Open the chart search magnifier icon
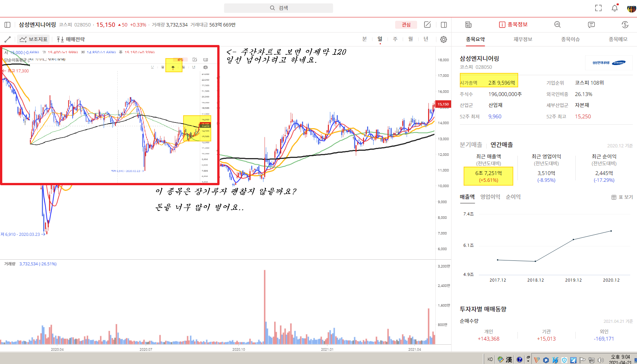 (x=557, y=25)
